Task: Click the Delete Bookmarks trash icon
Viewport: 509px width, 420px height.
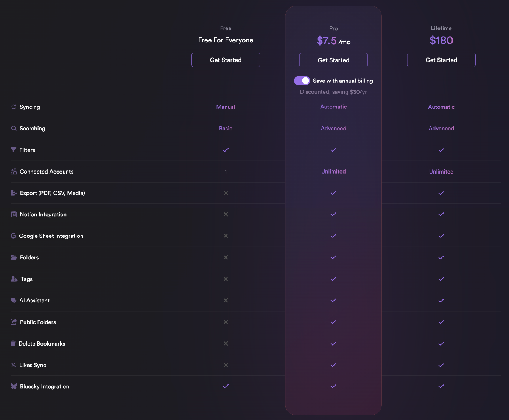Action: pos(13,344)
